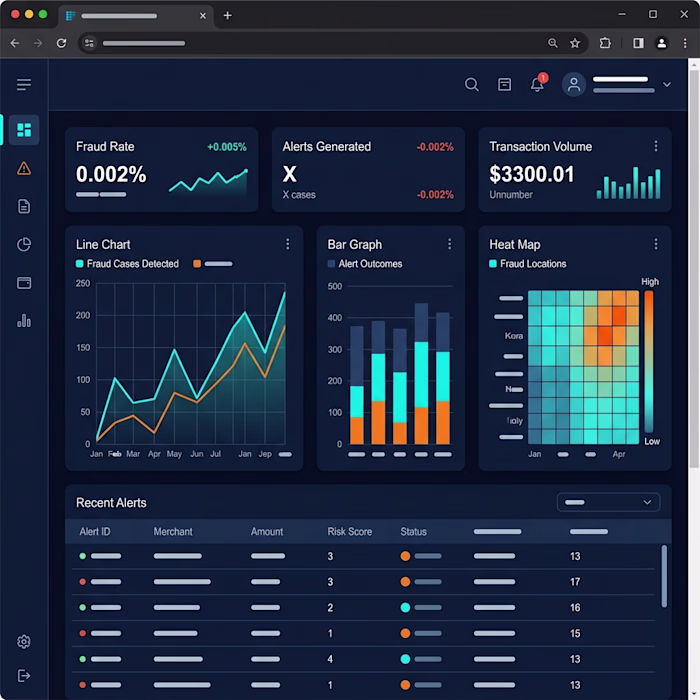Sort by Merchant column header
This screenshot has height=700, width=700.
173,532
